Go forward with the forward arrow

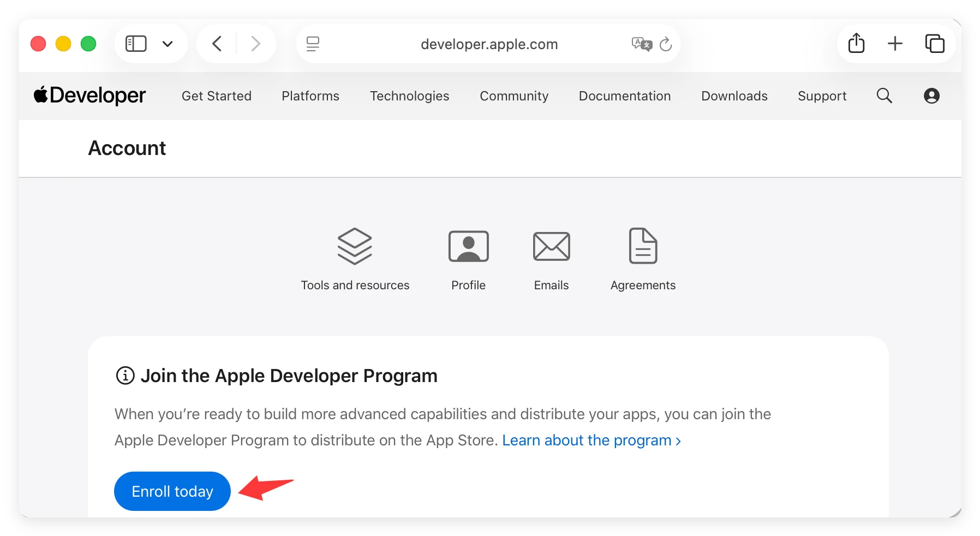[255, 44]
